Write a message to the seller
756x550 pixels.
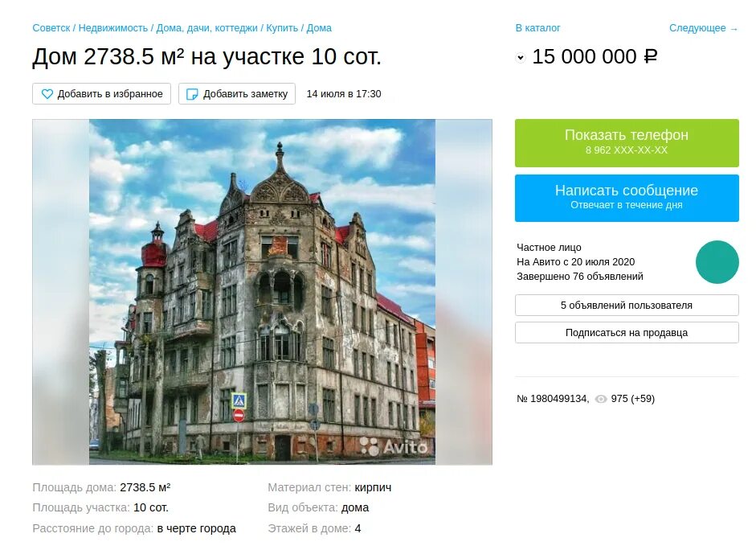pyautogui.click(x=627, y=199)
